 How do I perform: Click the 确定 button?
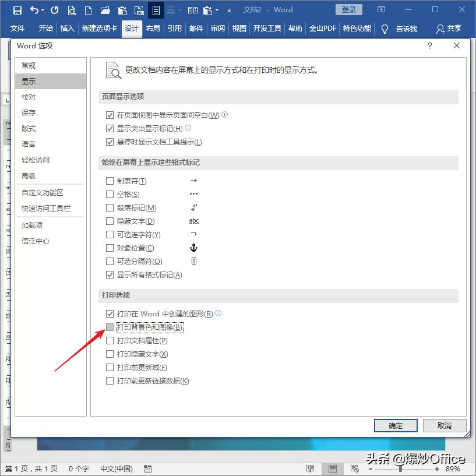[x=395, y=425]
